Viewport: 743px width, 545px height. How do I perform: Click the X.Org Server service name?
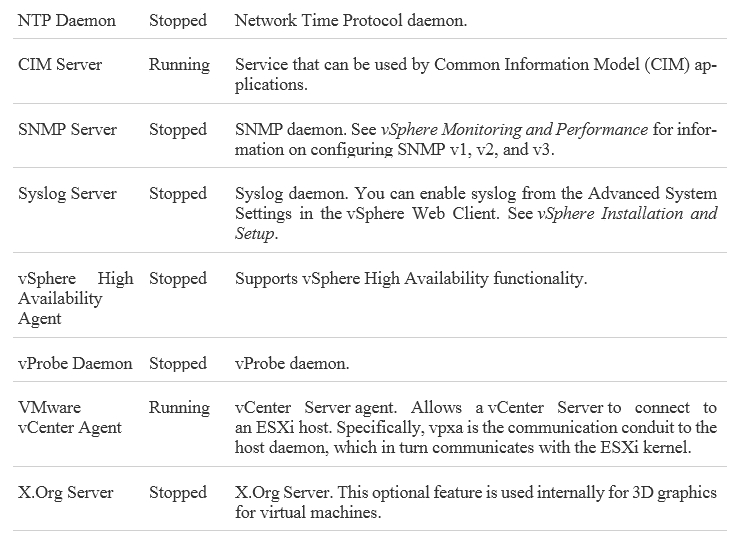pyautogui.click(x=66, y=492)
